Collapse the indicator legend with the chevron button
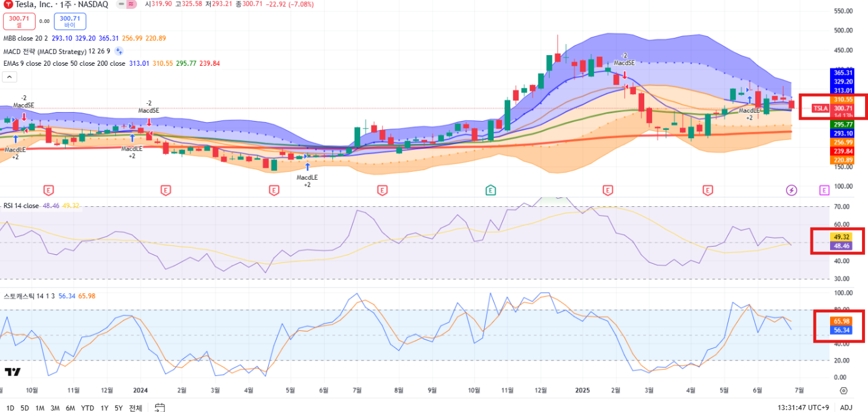 pyautogui.click(x=10, y=76)
